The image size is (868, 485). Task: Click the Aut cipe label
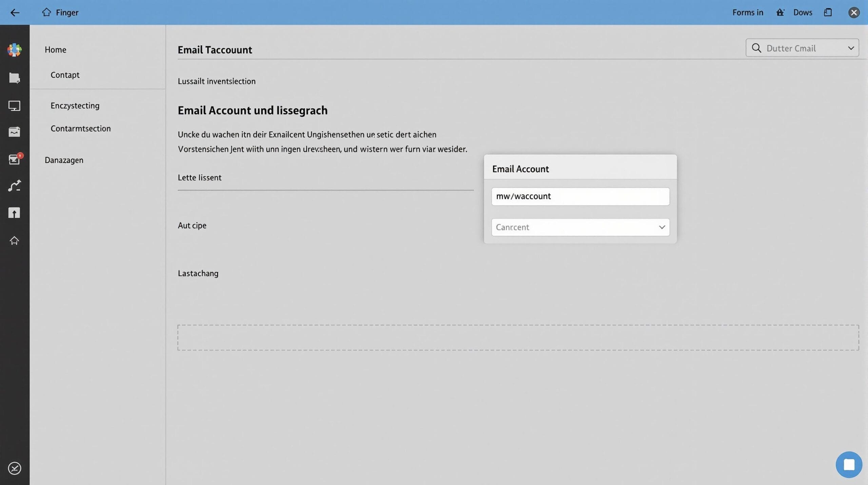click(192, 225)
